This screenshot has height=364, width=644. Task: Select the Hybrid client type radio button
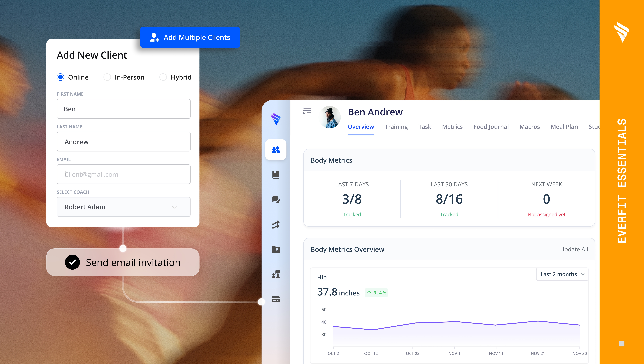pyautogui.click(x=163, y=77)
